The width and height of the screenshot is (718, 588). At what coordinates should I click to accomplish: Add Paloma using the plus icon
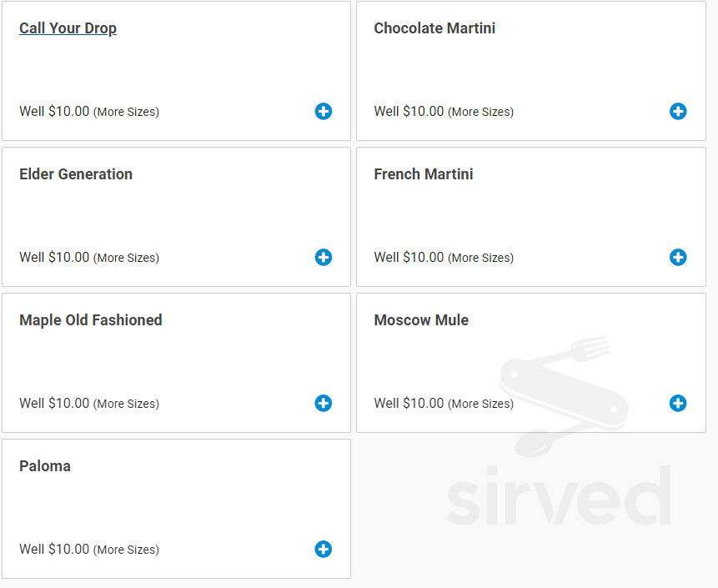pyautogui.click(x=324, y=549)
